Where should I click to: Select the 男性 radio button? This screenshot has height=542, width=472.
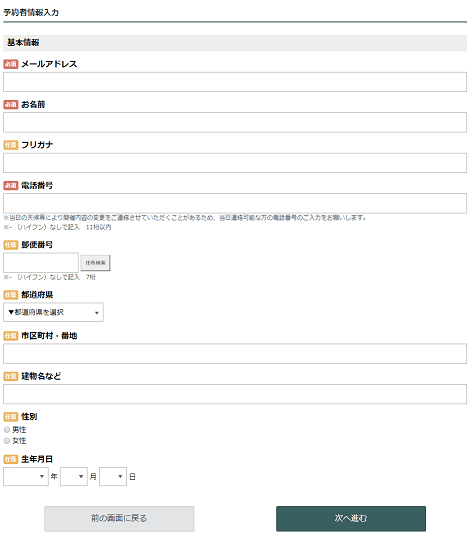pyautogui.click(x=7, y=430)
